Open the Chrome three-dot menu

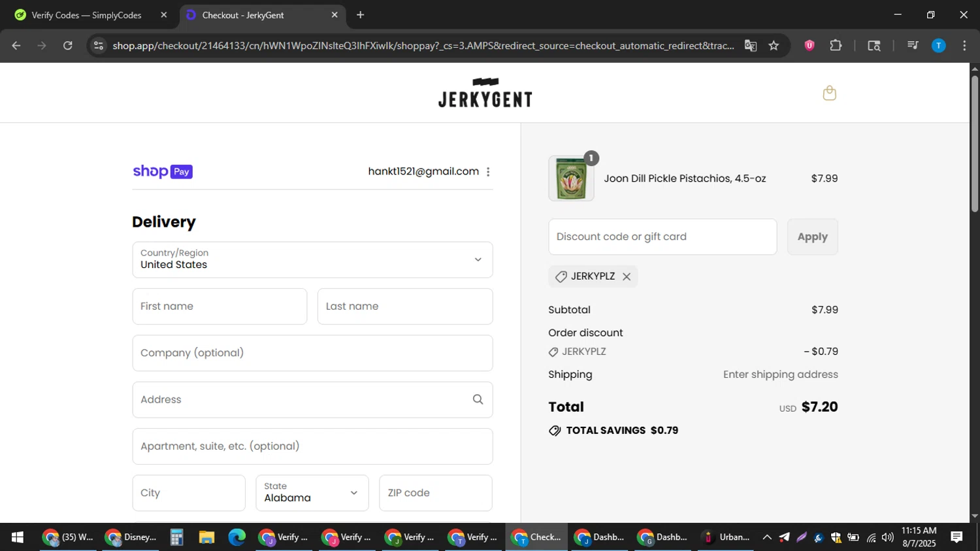pyautogui.click(x=964, y=45)
